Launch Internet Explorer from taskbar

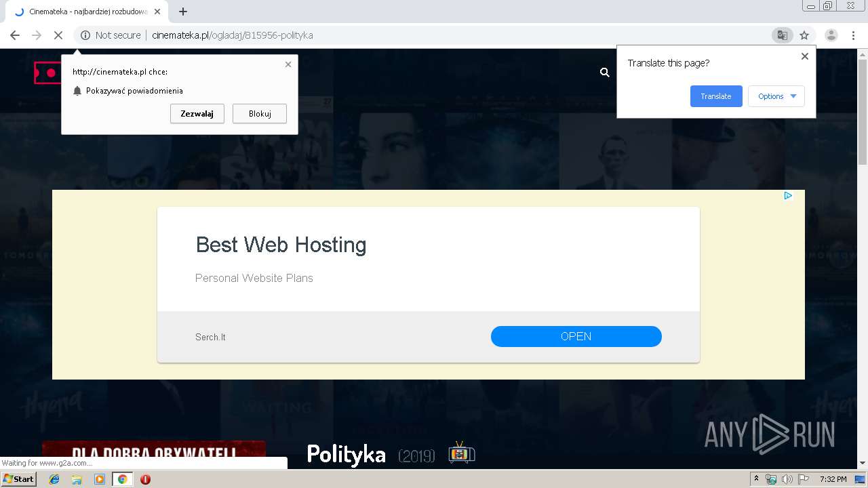click(54, 479)
